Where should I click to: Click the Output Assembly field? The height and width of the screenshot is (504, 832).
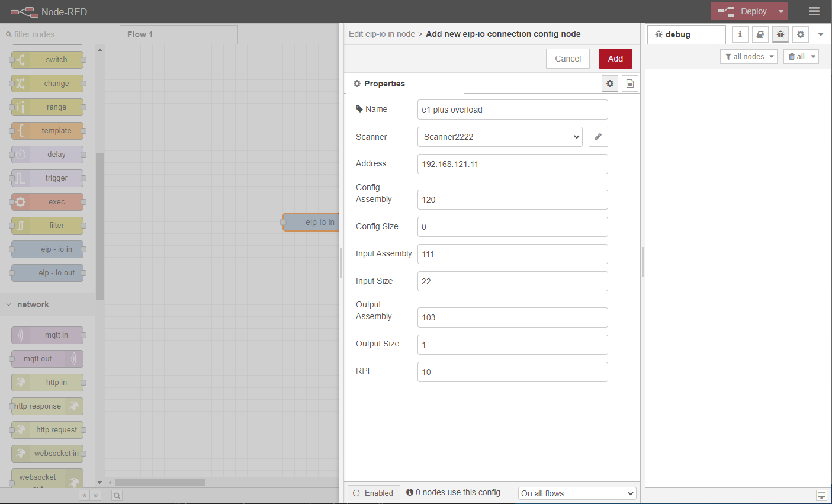coord(513,317)
